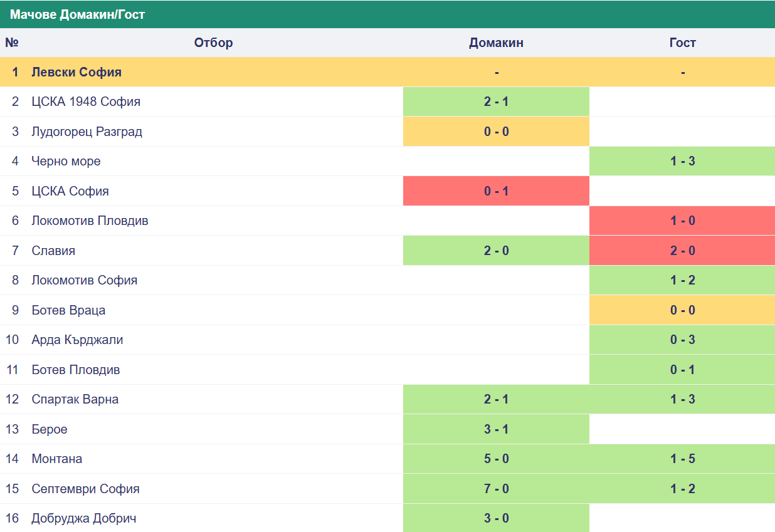Click the Мачове Домакин/Гост section title
Image resolution: width=775 pixels, height=532 pixels.
point(77,14)
